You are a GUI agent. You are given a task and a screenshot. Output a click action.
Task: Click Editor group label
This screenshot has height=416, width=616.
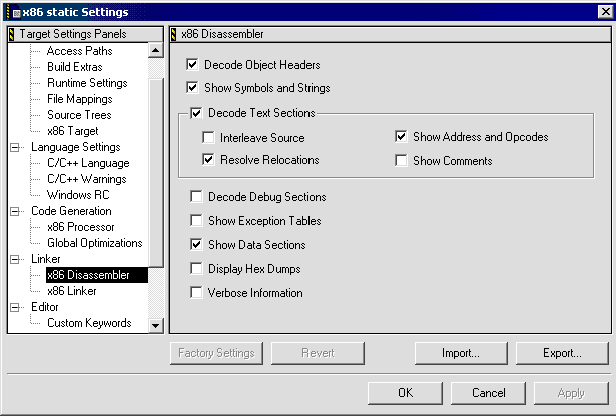point(44,307)
